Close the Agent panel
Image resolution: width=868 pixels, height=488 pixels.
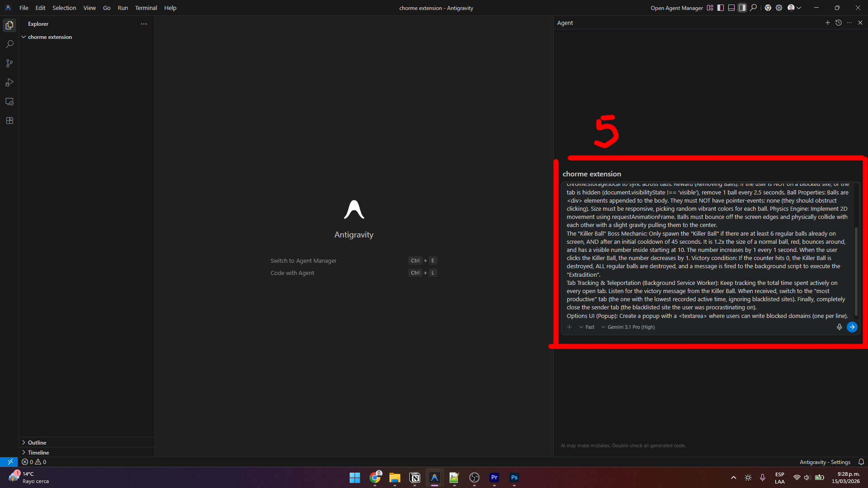(x=860, y=23)
